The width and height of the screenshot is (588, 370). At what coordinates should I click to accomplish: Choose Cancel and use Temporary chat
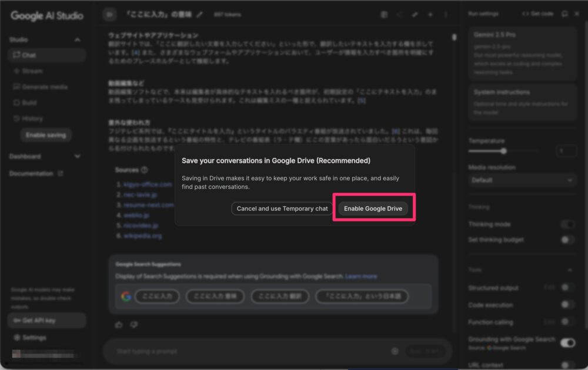click(x=282, y=208)
